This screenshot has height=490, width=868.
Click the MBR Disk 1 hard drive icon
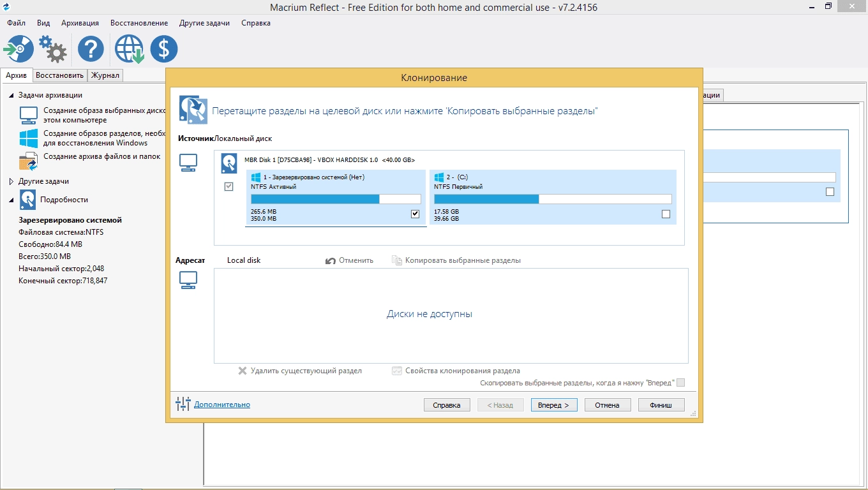point(229,163)
